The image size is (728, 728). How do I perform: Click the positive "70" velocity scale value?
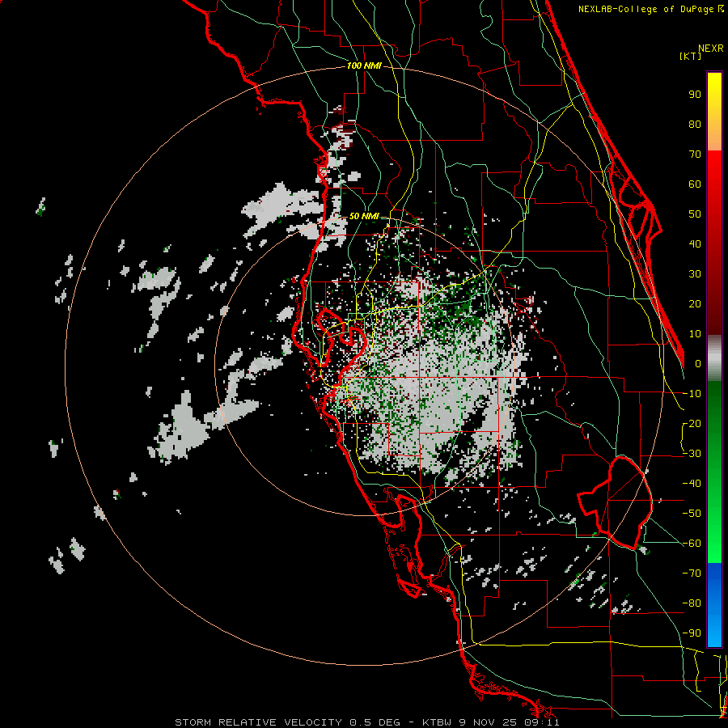[695, 154]
